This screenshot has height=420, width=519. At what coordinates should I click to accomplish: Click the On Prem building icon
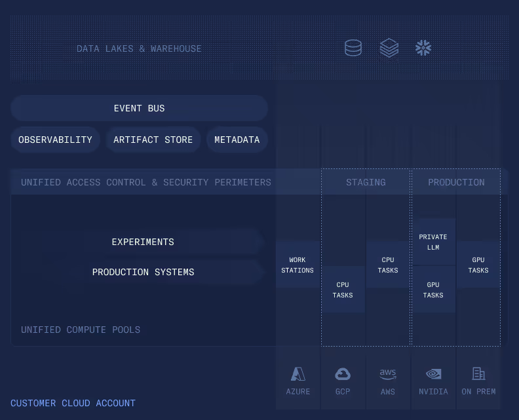tap(478, 373)
